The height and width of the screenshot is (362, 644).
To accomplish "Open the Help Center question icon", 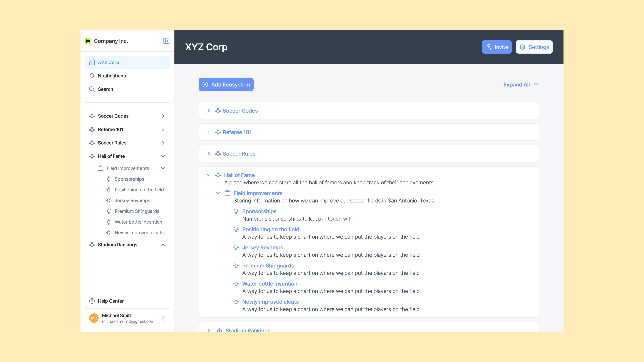I will pyautogui.click(x=92, y=301).
